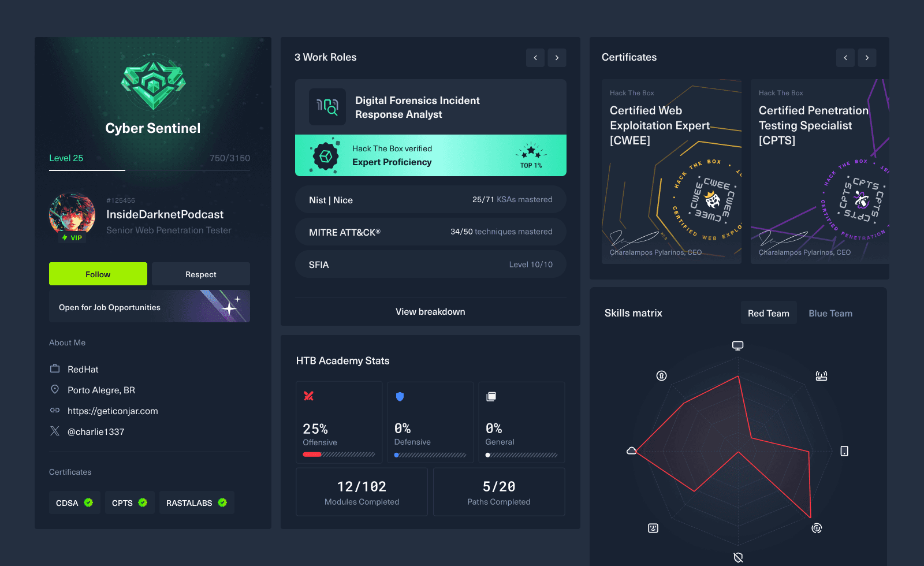Image resolution: width=924 pixels, height=566 pixels.
Task: Click Hack The Box verified Expert Proficiency banner
Action: click(x=431, y=155)
